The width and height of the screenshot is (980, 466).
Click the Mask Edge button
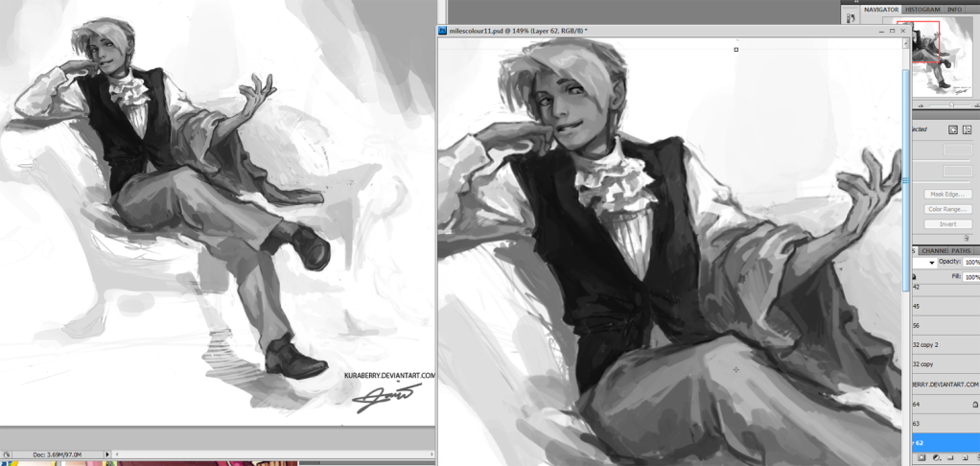click(947, 195)
